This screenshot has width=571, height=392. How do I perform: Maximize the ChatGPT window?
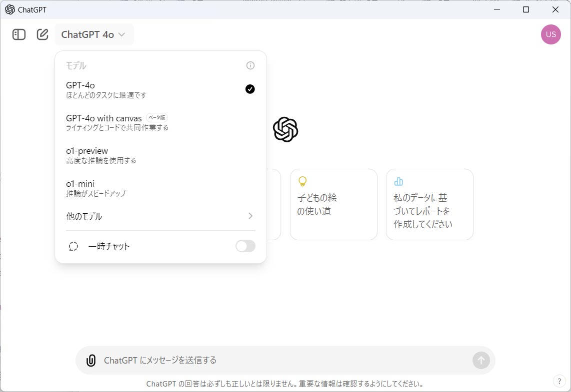pos(526,9)
